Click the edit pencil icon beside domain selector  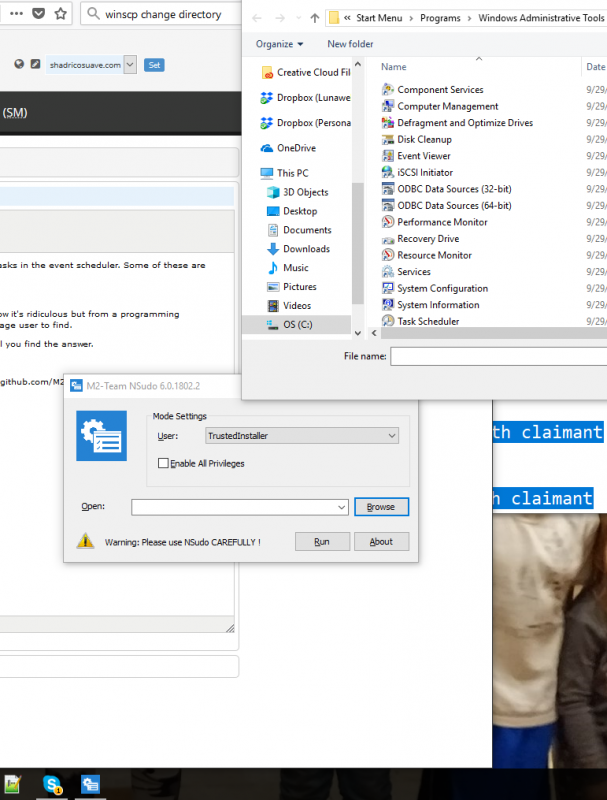[35, 64]
